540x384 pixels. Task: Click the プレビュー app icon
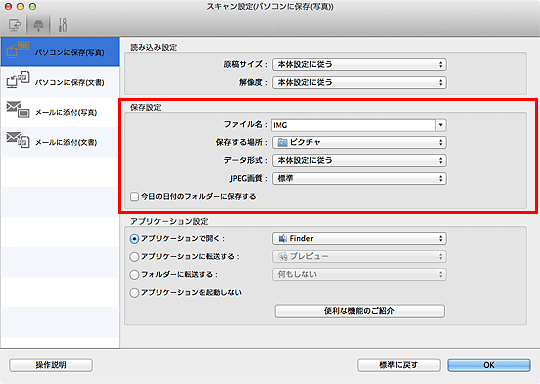(x=283, y=256)
